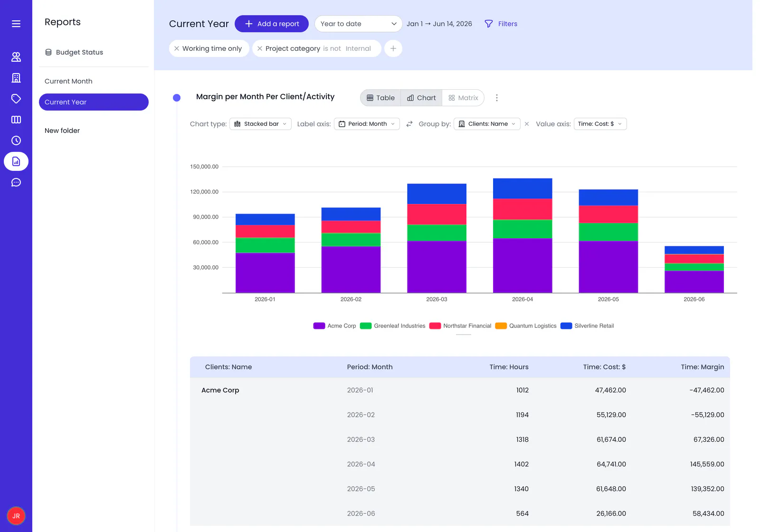Open the Reports icon in sidebar
The image size is (760, 532).
tap(16, 161)
